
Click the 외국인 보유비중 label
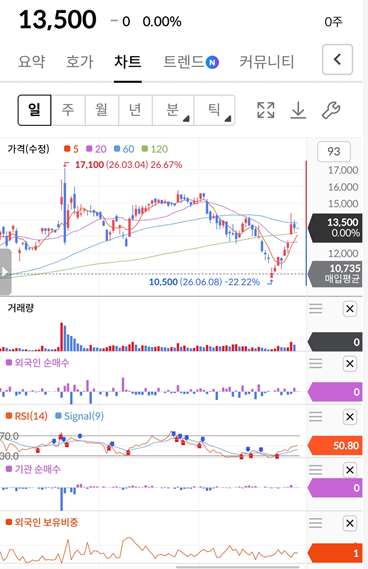(42, 523)
